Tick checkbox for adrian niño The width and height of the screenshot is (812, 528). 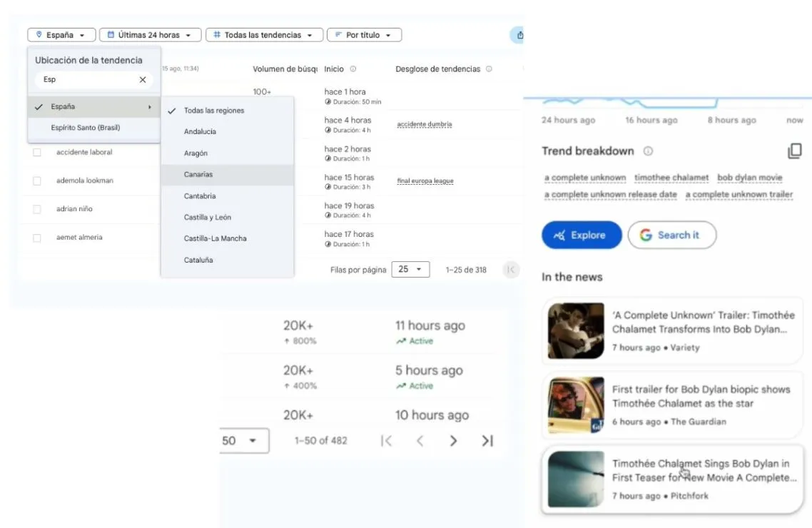coord(37,209)
